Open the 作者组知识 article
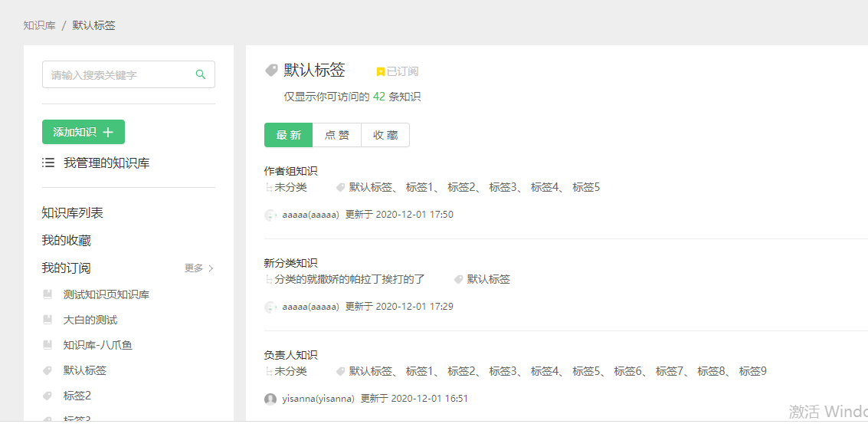Viewport: 868px width, 424px height. (x=290, y=171)
